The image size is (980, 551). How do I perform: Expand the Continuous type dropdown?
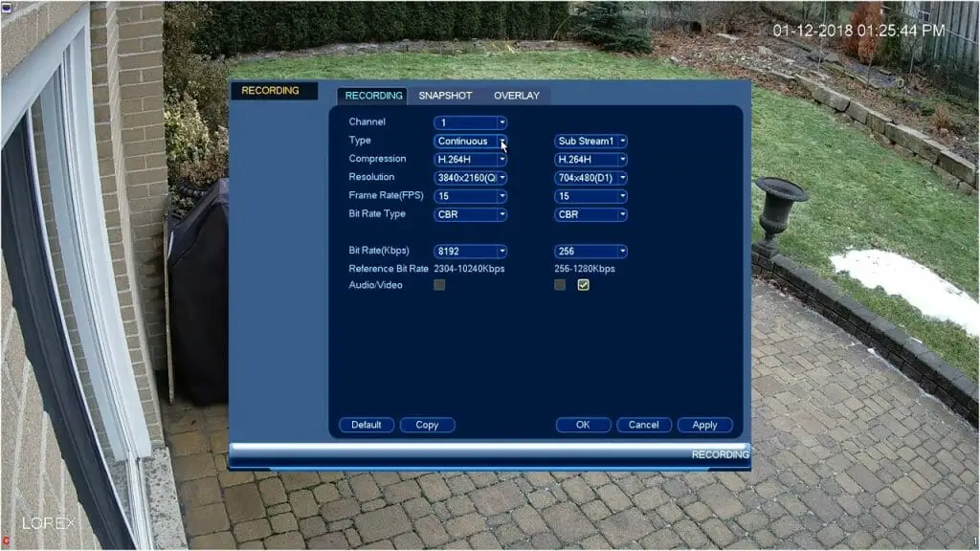[x=470, y=142]
